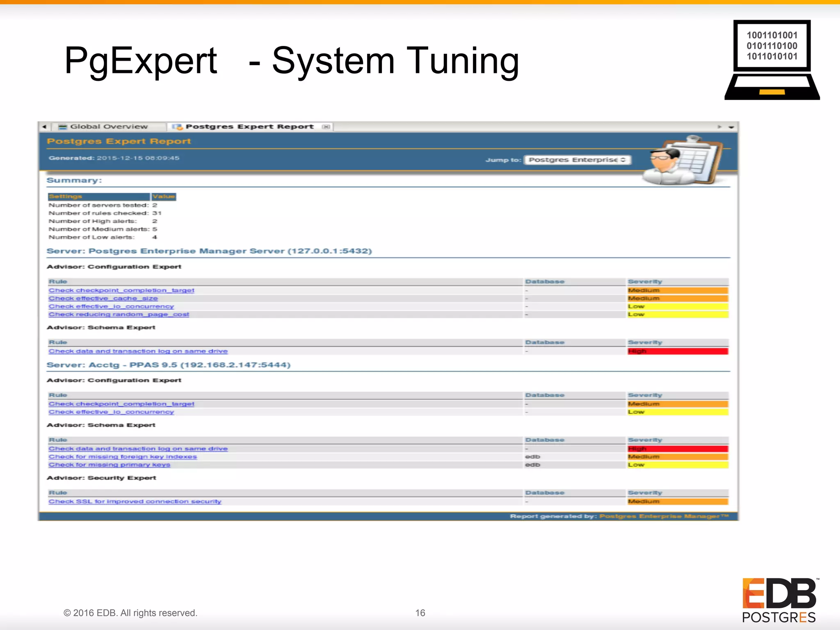
Task: Click the Settings column header in Summary
Action: pos(99,196)
